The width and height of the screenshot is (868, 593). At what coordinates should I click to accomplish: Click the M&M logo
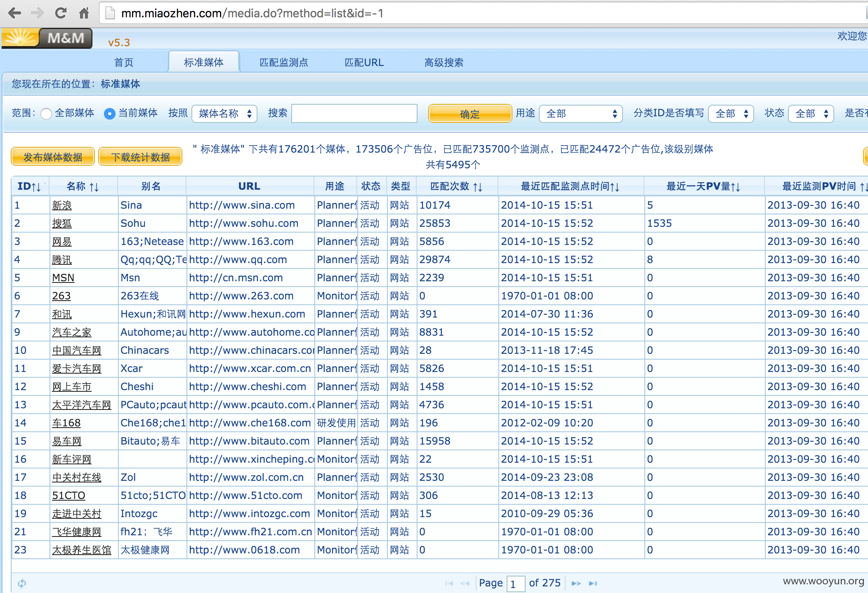(x=47, y=38)
